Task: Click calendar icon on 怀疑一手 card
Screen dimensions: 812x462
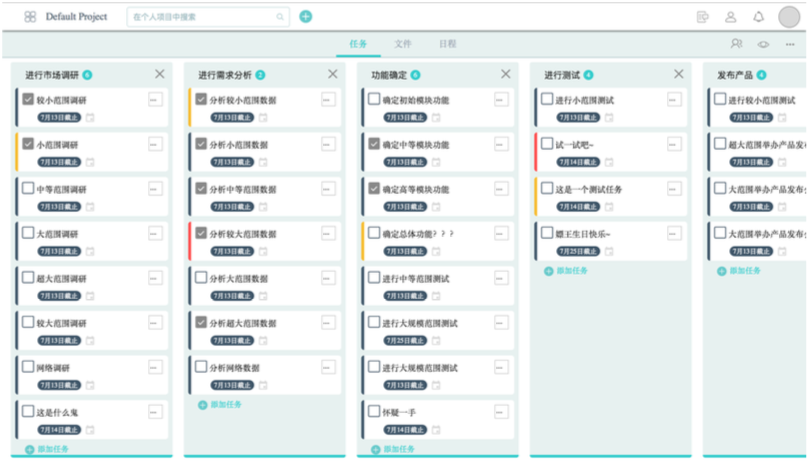Action: pyautogui.click(x=436, y=430)
